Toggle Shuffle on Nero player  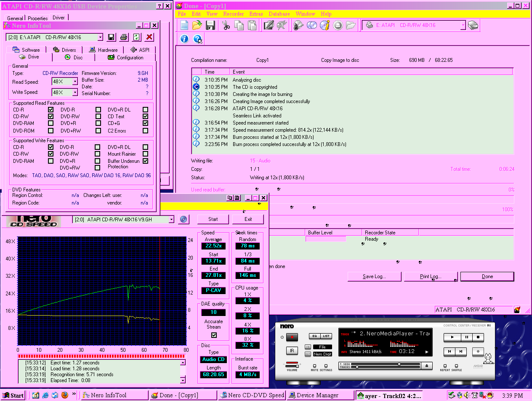coord(456,366)
